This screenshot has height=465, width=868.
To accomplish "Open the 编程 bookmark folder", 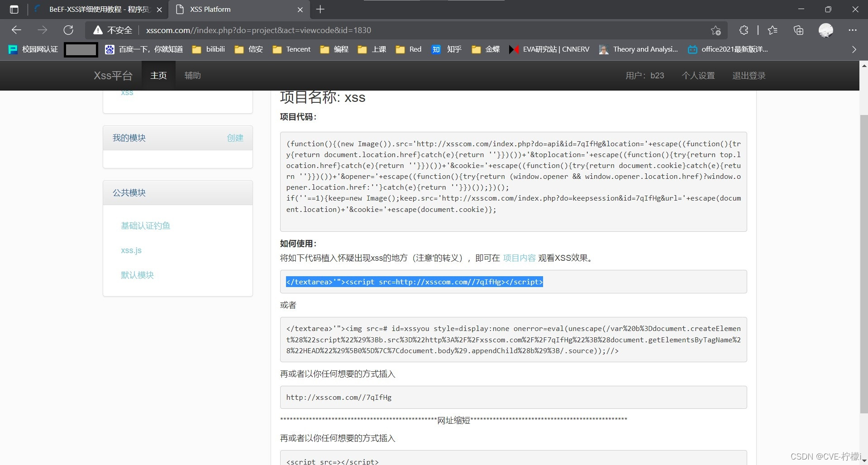I will coord(334,49).
